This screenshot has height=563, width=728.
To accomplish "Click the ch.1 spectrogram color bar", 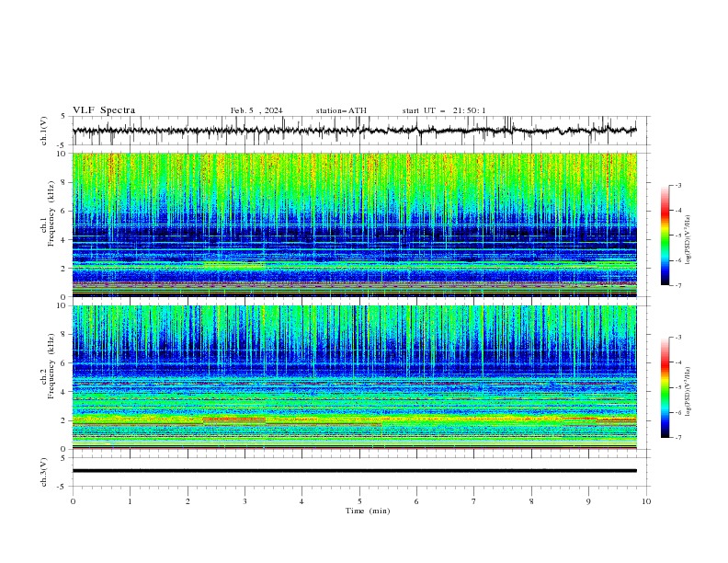I will 665,236.
